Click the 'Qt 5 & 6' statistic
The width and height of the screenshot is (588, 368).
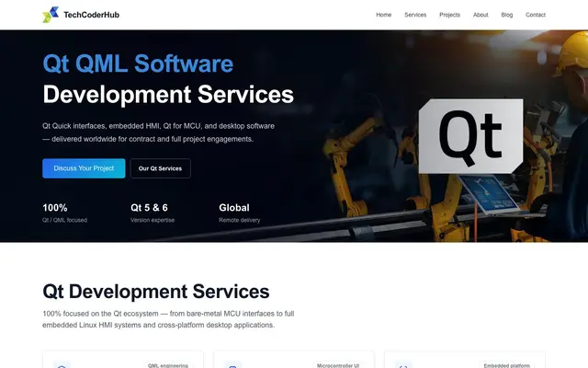(149, 208)
